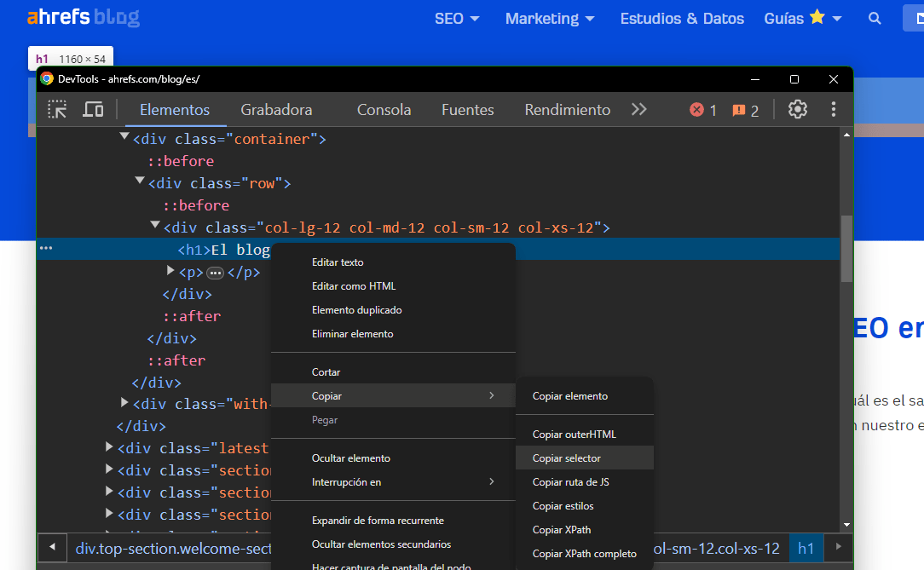Switch to the Consola tab
924x570 pixels.
(384, 109)
